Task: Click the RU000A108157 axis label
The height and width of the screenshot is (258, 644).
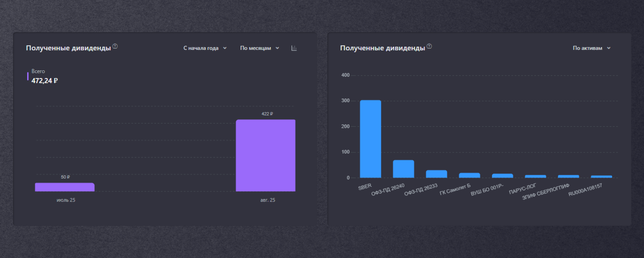Action: pos(585,190)
